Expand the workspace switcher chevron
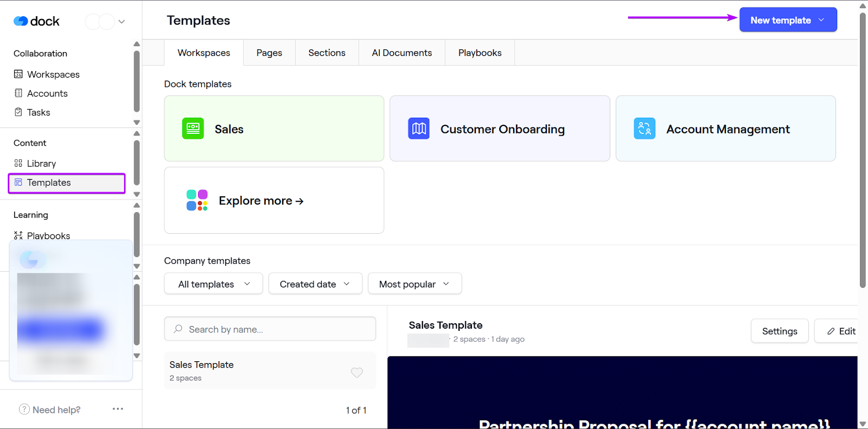 (122, 22)
